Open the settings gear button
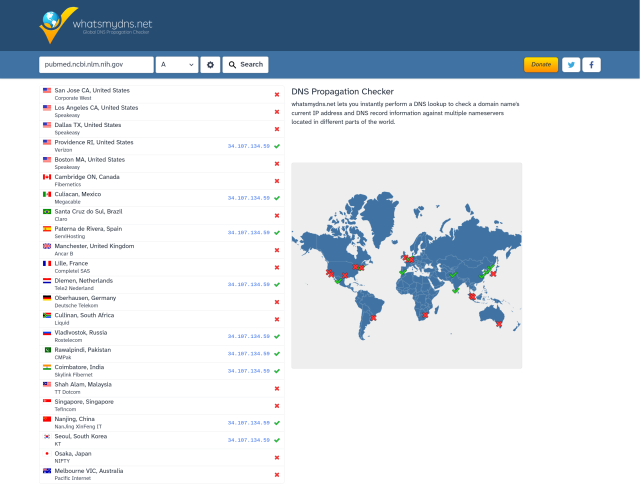 (210, 64)
